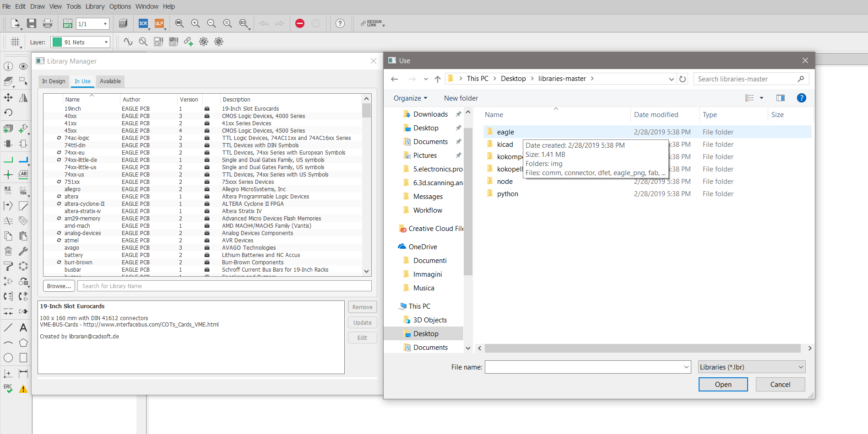Screen dimensions: 868x434
Task: Open the Draw menu
Action: (38, 6)
